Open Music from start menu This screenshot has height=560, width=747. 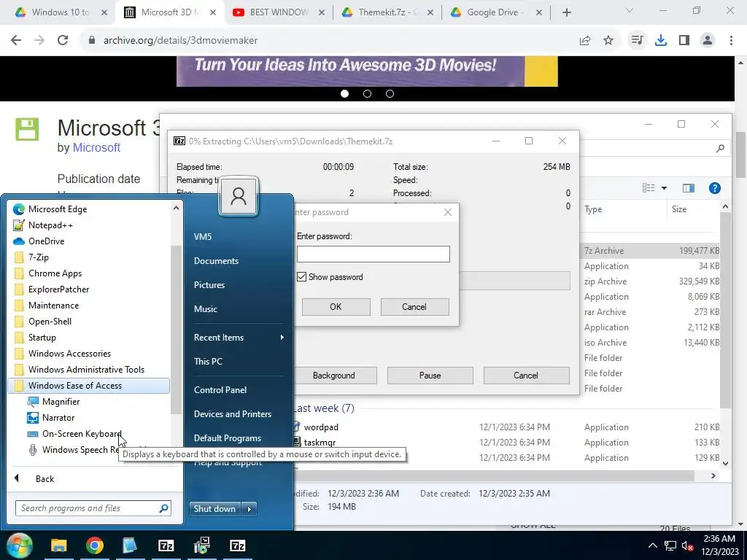[205, 309]
